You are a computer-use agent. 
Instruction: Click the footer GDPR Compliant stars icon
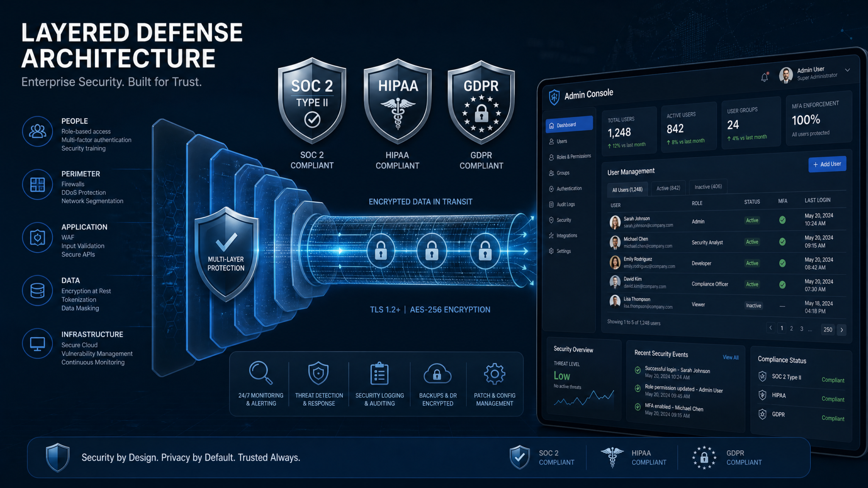point(704,457)
